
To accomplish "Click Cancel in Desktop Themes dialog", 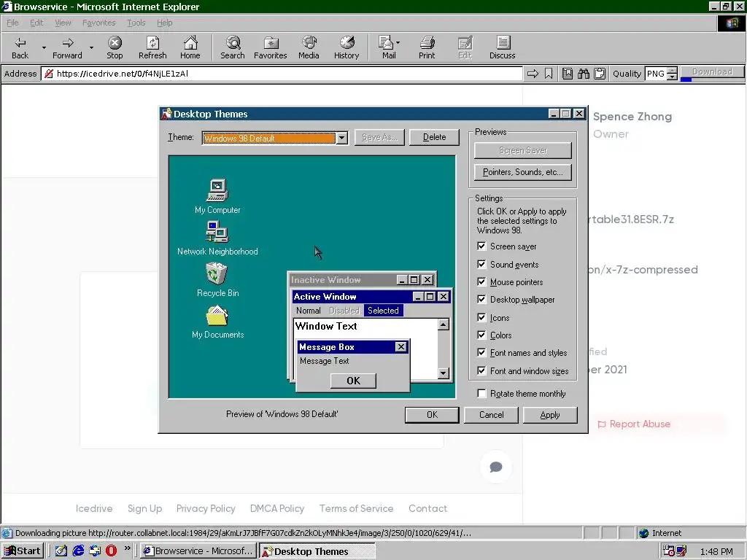I will pos(491,415).
